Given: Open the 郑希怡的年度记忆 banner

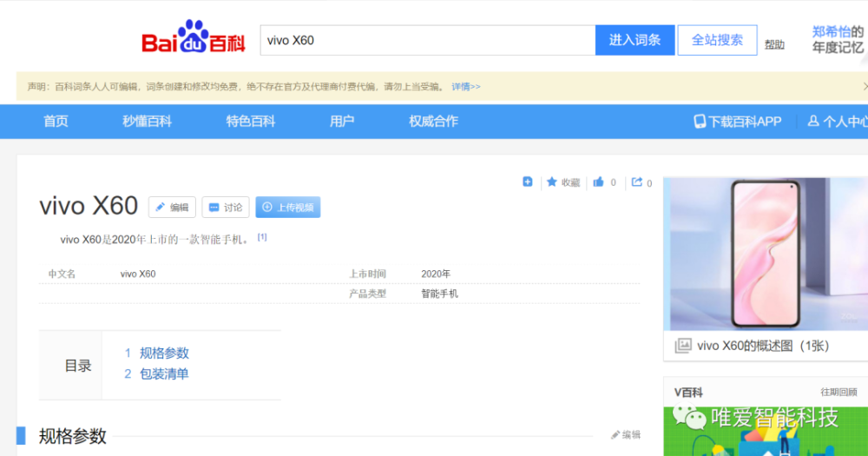Looking at the screenshot, I should tap(838, 40).
